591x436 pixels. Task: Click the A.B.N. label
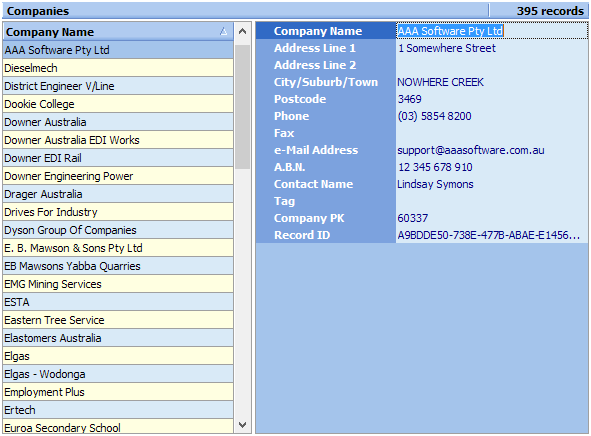(x=289, y=167)
